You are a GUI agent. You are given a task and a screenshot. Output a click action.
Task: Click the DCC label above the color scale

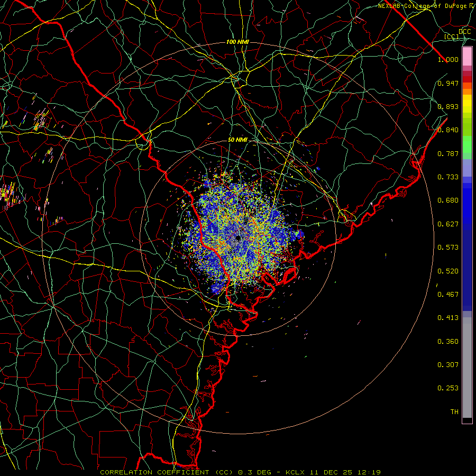point(464,32)
